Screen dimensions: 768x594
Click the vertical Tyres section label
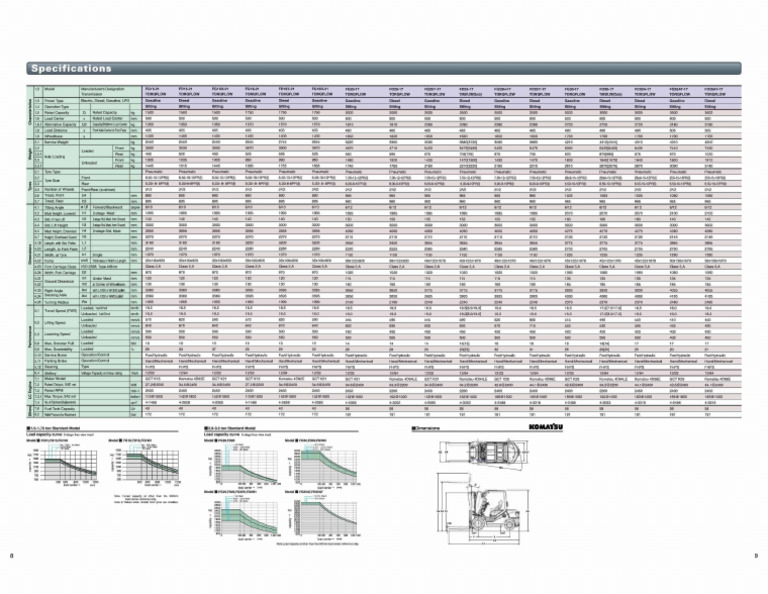click(30, 186)
